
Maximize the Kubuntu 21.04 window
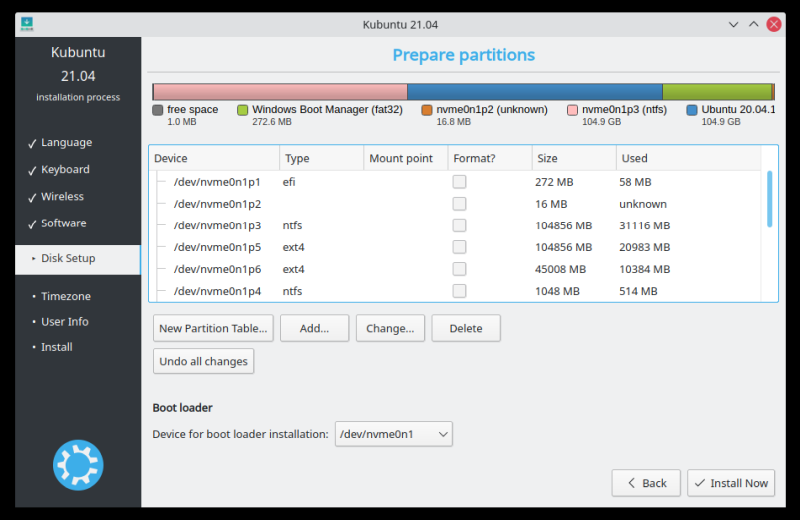[754, 24]
